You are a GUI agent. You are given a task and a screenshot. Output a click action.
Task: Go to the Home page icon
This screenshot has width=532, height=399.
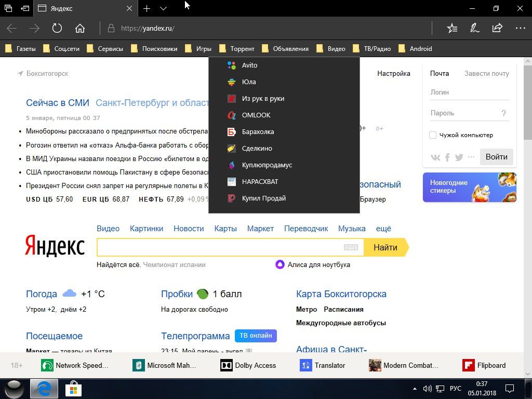79,28
